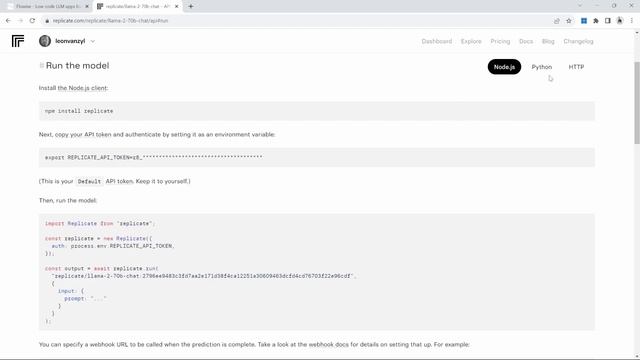Image resolution: width=640 pixels, height=360 pixels.
Task: Open the Chrome three-dot menu
Action: click(631, 21)
